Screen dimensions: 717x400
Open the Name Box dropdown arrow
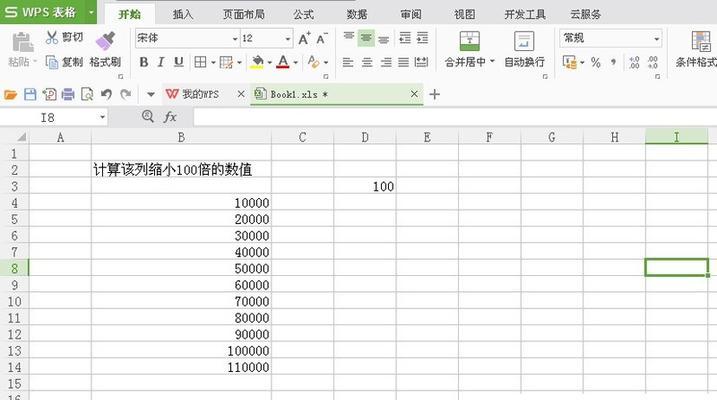(102, 117)
